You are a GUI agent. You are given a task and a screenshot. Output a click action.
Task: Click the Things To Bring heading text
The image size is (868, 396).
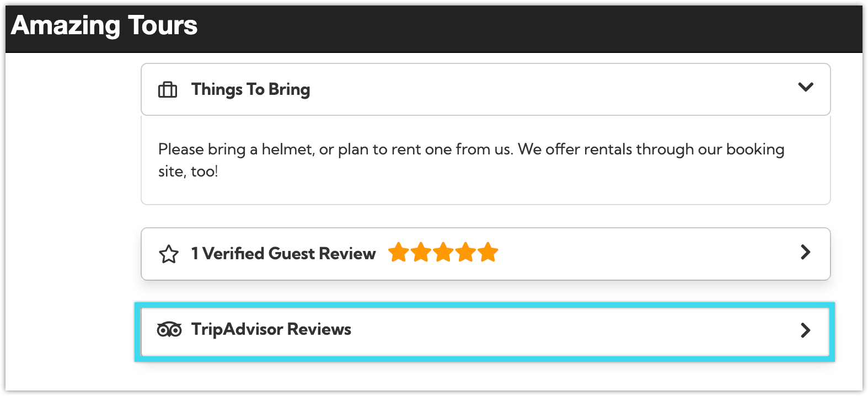coord(250,89)
